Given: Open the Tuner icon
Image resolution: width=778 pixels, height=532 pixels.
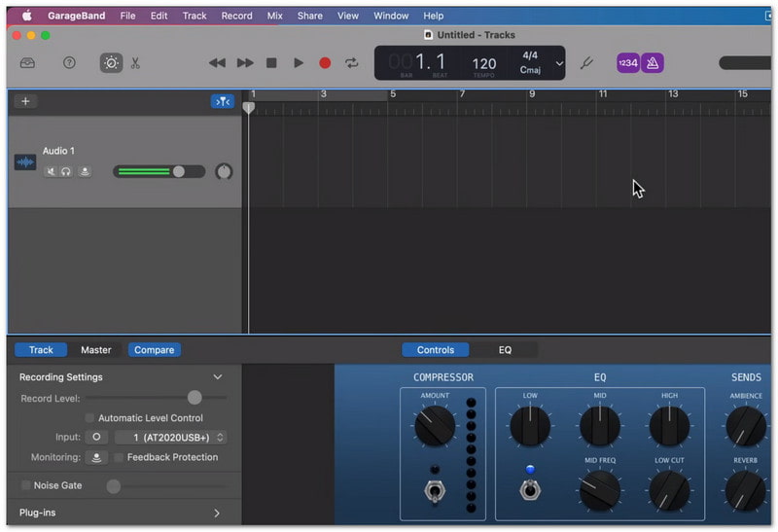Looking at the screenshot, I should [586, 63].
